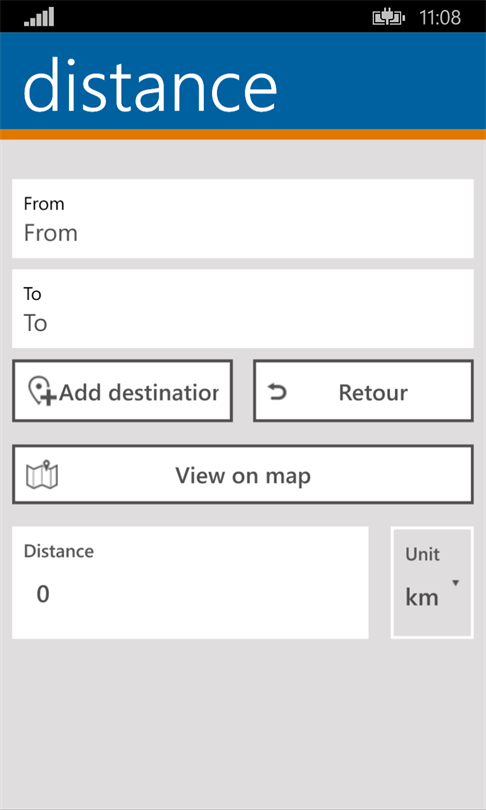Click the map pin plus icon
The image size is (486, 810).
pyautogui.click(x=41, y=391)
